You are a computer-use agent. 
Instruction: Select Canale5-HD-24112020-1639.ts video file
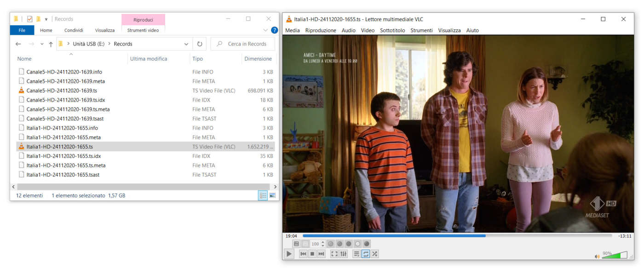[62, 91]
